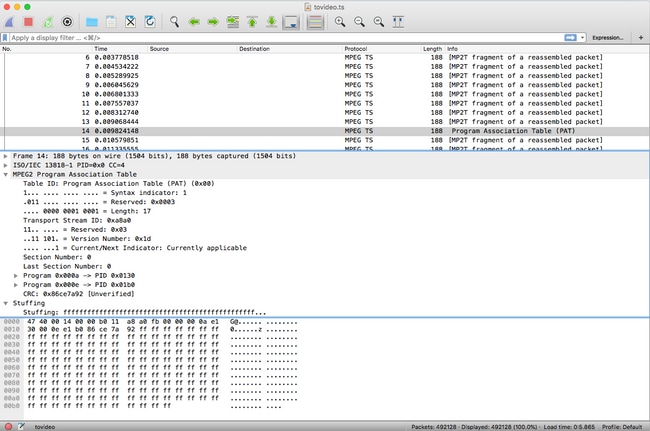This screenshot has width=650, height=431.
Task: Click the go to specified packet icon
Action: [233, 22]
